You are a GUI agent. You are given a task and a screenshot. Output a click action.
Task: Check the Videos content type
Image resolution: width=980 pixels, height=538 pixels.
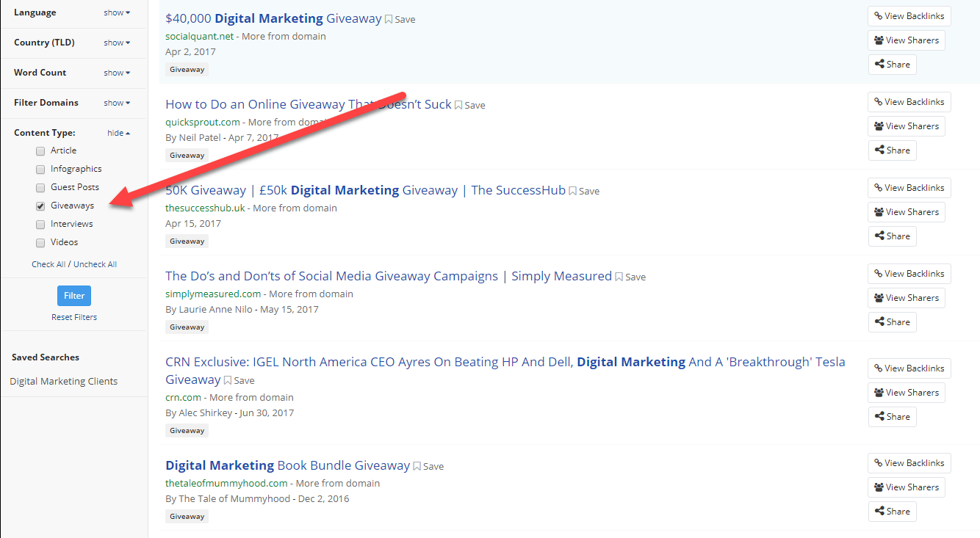pyautogui.click(x=40, y=243)
